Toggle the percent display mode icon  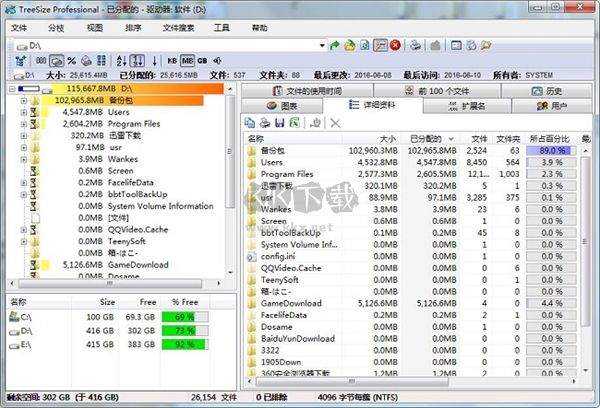[71, 60]
